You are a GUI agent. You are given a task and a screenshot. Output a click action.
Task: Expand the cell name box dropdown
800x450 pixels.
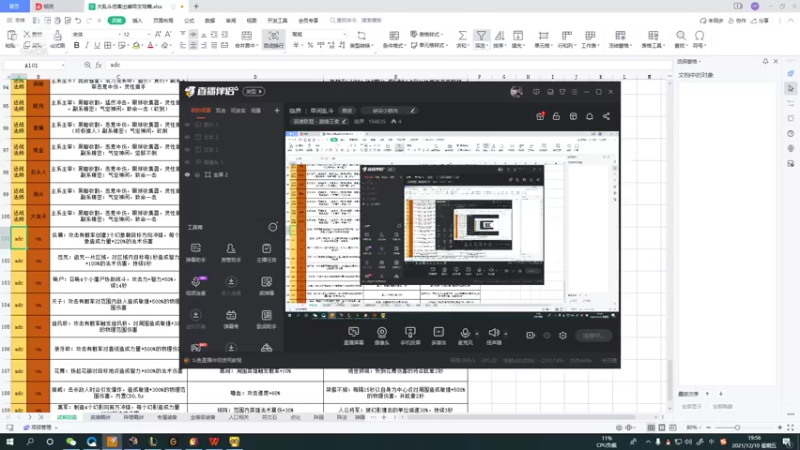(63, 65)
